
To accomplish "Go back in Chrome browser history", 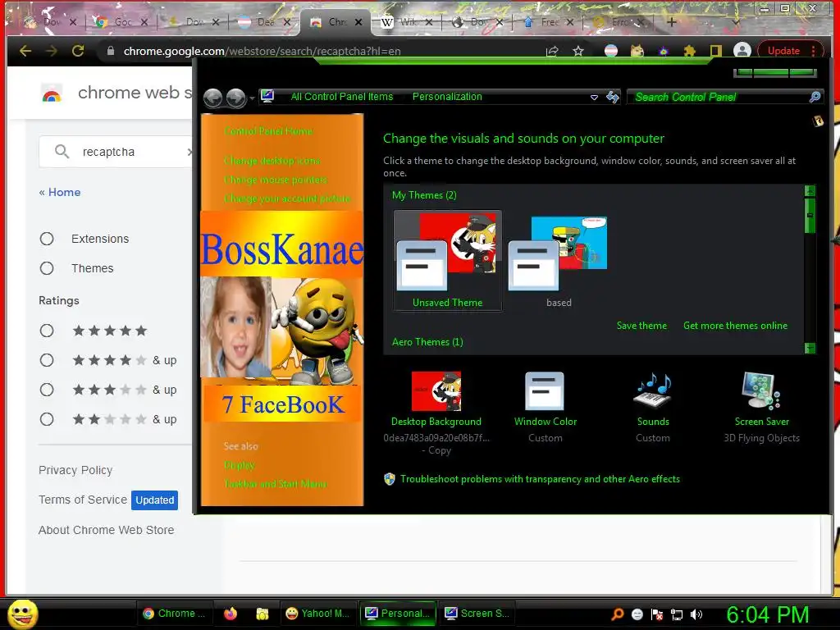I will (x=25, y=51).
